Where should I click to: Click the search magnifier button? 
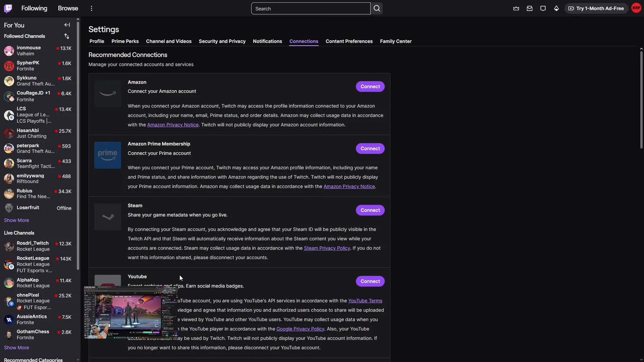click(x=377, y=8)
